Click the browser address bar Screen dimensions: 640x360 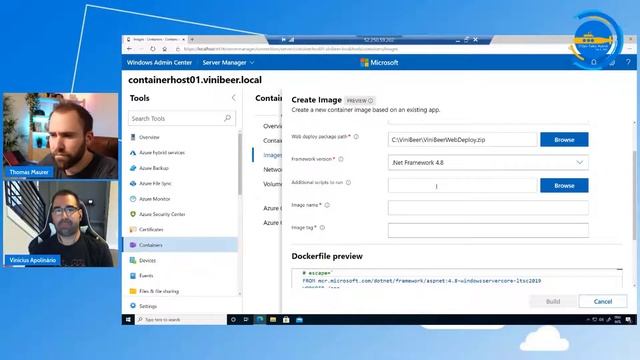tap(290, 49)
